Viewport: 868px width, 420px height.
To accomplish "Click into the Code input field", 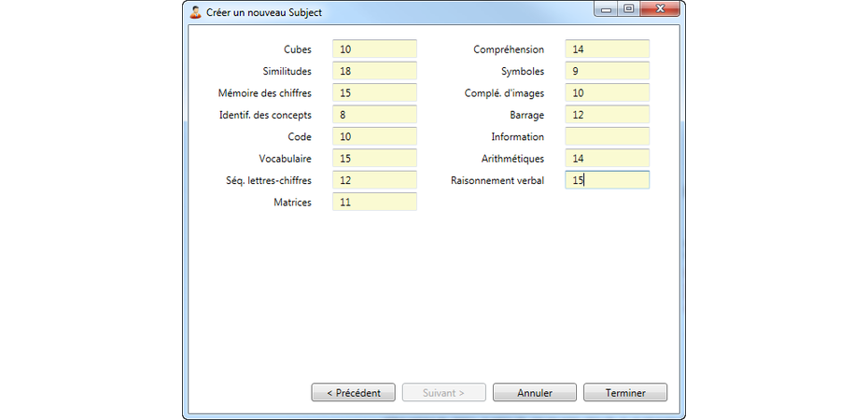I will (374, 137).
